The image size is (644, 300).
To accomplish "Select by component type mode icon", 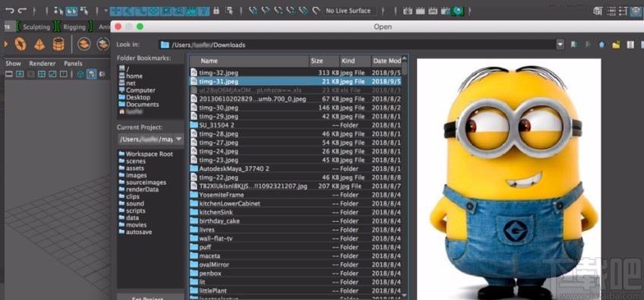I will [84, 11].
